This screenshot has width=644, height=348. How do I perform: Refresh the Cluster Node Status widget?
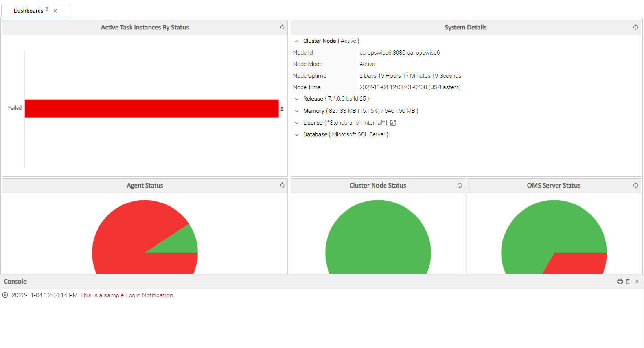point(459,186)
